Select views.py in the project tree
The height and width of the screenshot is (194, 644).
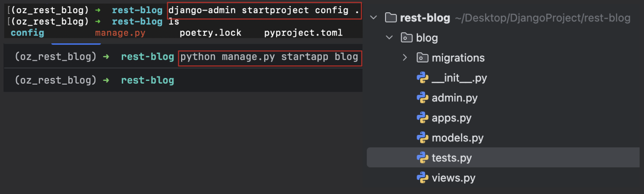coord(453,178)
